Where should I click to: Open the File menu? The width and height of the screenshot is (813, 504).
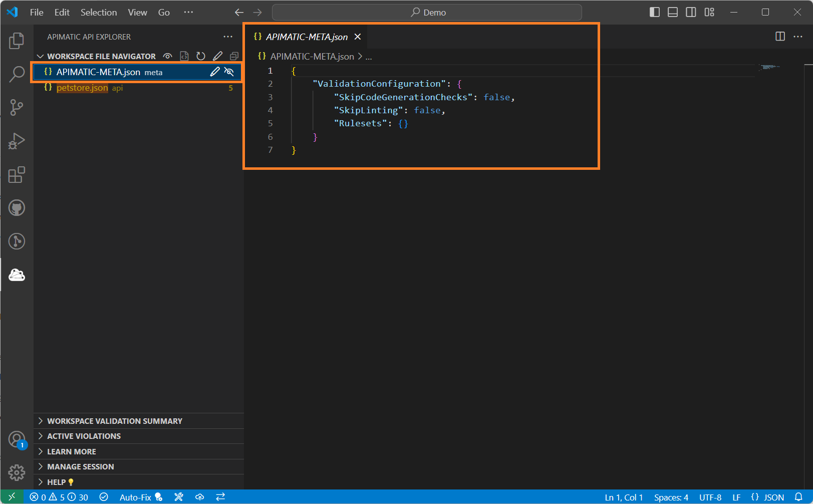pos(37,13)
